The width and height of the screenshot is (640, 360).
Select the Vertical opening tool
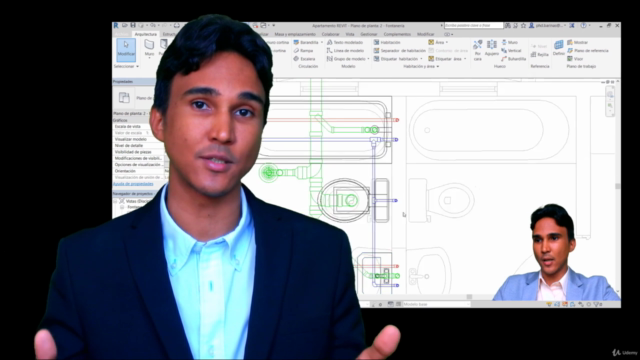pyautogui.click(x=511, y=51)
